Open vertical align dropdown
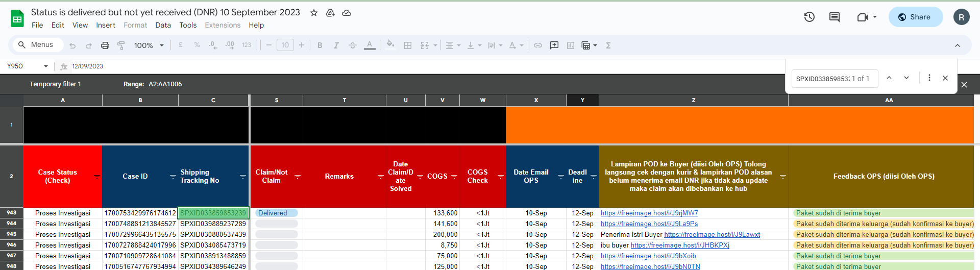The image size is (980, 270). click(475, 45)
